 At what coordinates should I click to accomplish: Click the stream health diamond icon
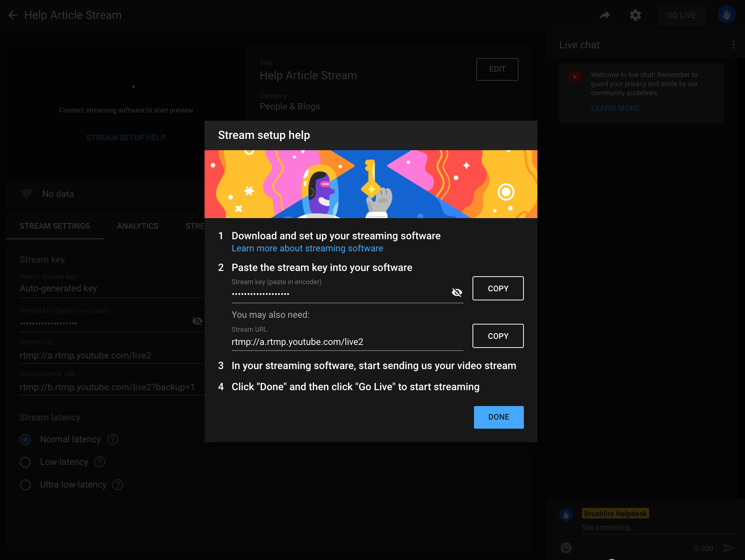pyautogui.click(x=26, y=194)
